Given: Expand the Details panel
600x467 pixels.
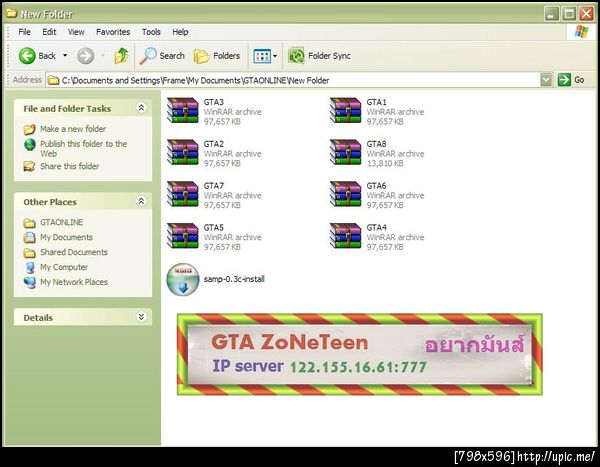Looking at the screenshot, I should tap(141, 317).
